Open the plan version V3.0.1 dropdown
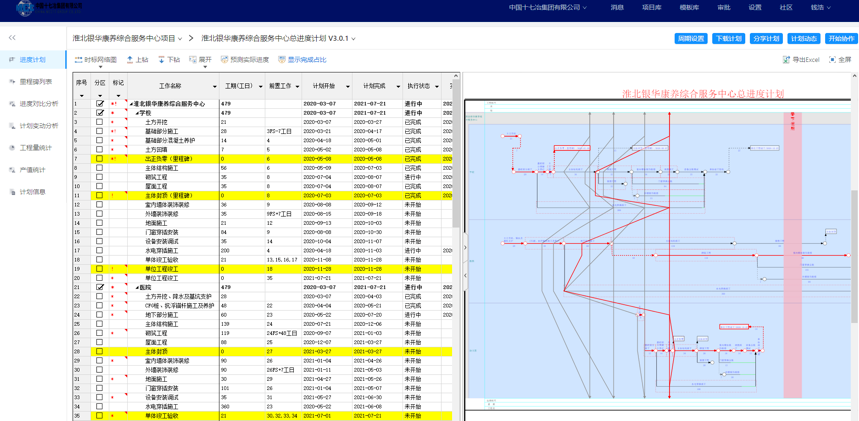 (x=353, y=39)
